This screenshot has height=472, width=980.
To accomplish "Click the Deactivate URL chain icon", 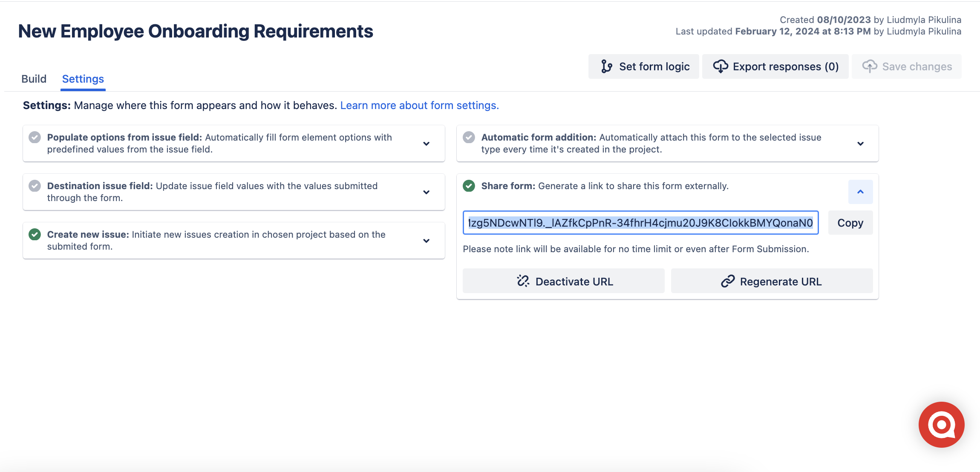I will pyautogui.click(x=525, y=281).
